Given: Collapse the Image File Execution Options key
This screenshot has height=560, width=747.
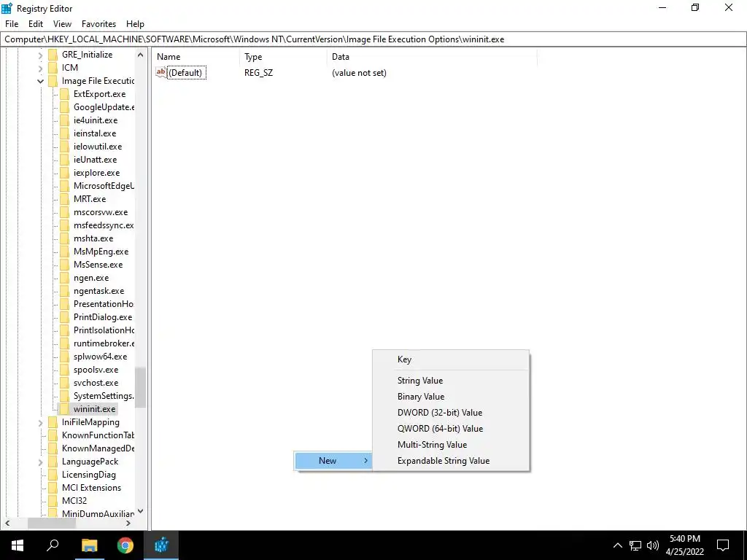Looking at the screenshot, I should tap(41, 81).
